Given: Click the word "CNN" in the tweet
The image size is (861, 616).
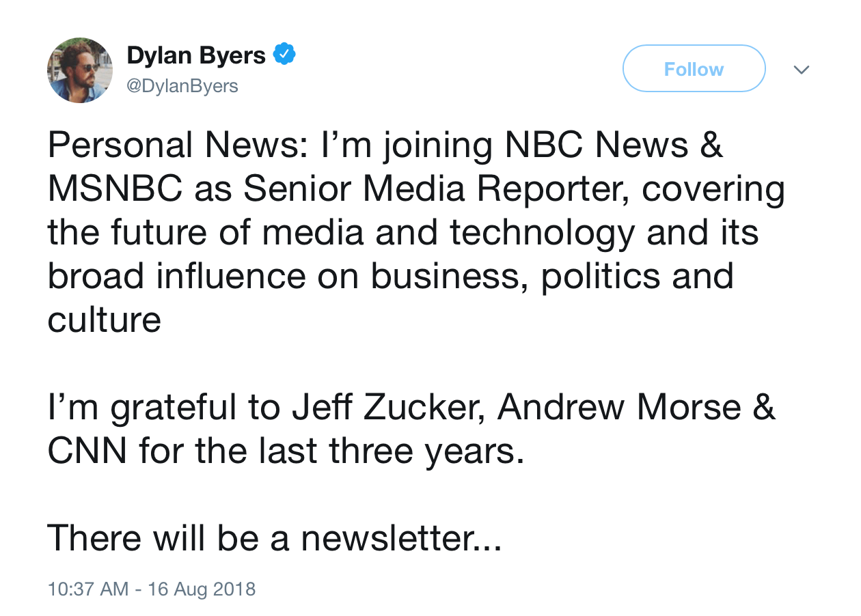Looking at the screenshot, I should pyautogui.click(x=87, y=451).
